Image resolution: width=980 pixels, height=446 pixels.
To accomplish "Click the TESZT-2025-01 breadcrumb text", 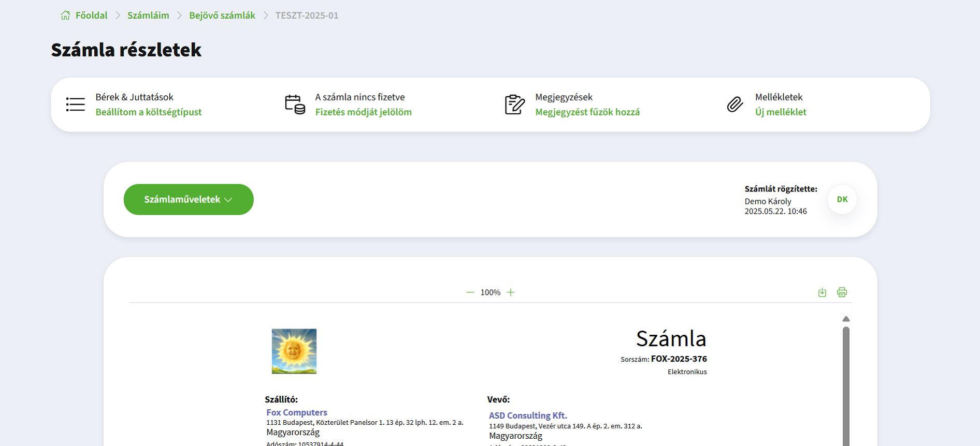I will pos(307,16).
